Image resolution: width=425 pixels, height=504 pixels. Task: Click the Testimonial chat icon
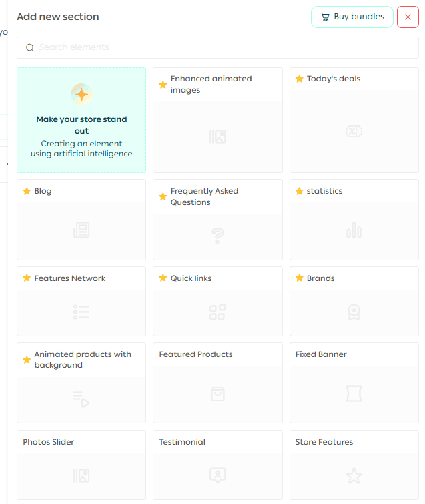coord(218,475)
